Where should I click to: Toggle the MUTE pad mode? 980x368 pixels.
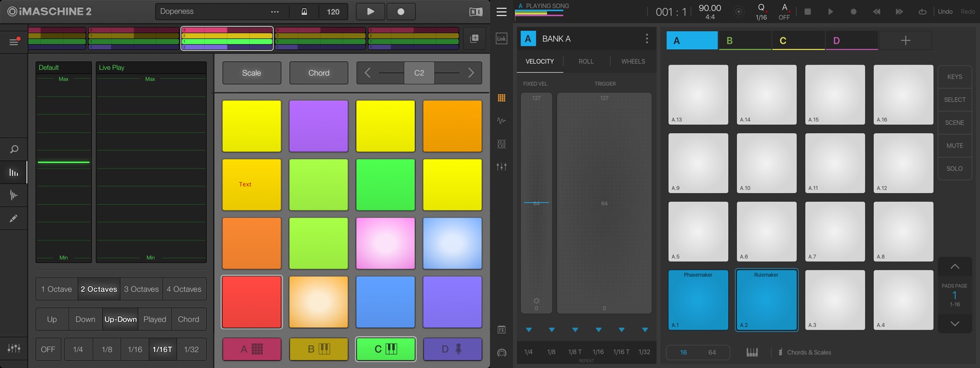[x=954, y=146]
